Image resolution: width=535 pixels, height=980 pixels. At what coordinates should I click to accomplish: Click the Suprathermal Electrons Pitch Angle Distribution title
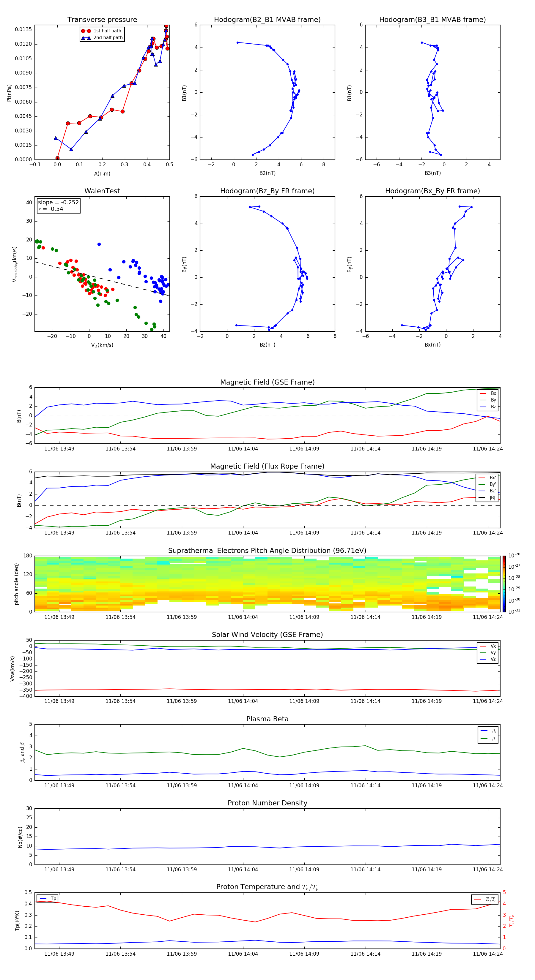click(x=267, y=551)
